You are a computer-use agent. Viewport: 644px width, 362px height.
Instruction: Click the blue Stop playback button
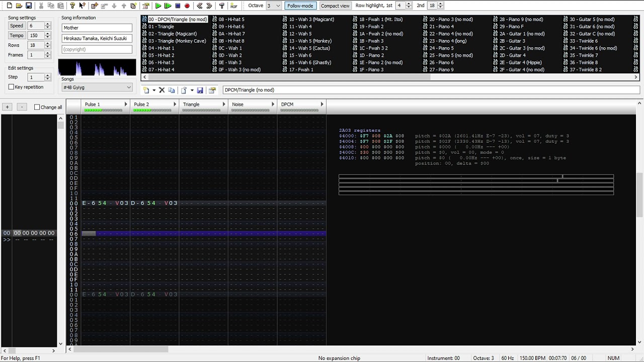[x=178, y=6]
